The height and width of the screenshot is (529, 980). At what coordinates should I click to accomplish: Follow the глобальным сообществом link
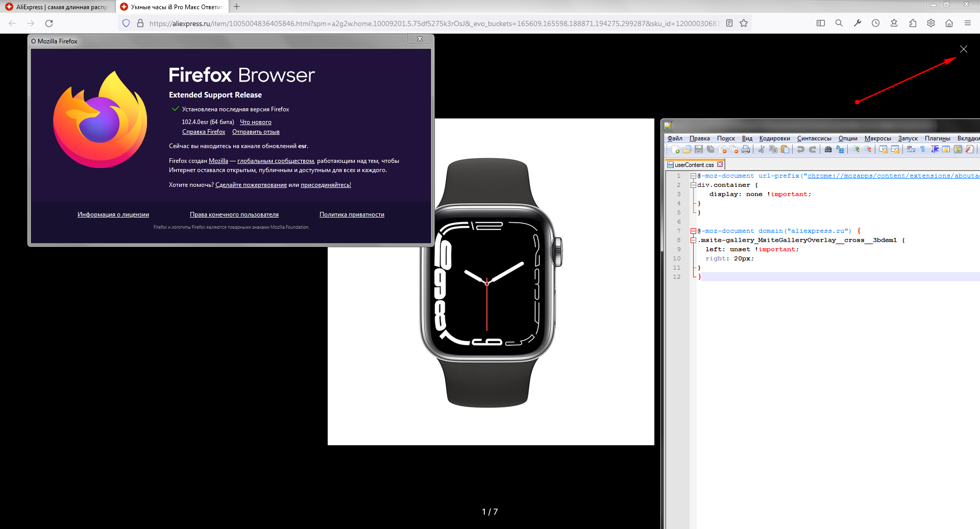point(276,161)
